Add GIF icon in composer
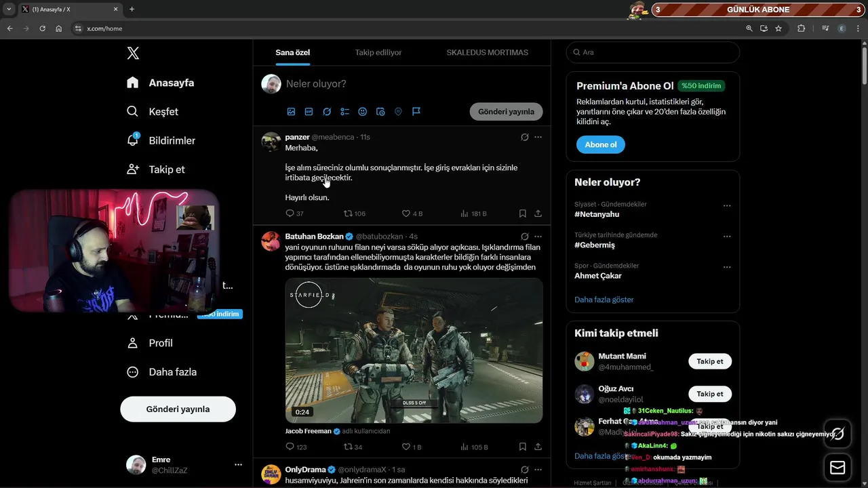The image size is (868, 488). point(309,112)
